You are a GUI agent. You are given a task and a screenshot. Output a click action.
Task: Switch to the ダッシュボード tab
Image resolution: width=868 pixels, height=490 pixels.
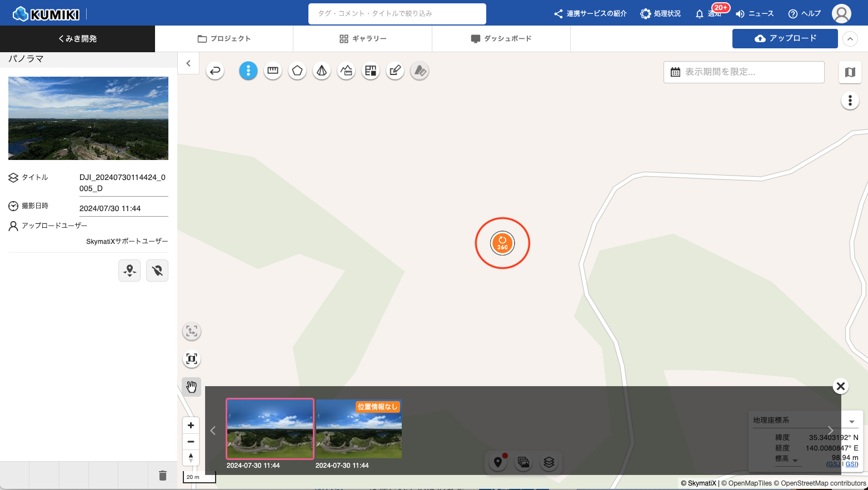pos(501,39)
